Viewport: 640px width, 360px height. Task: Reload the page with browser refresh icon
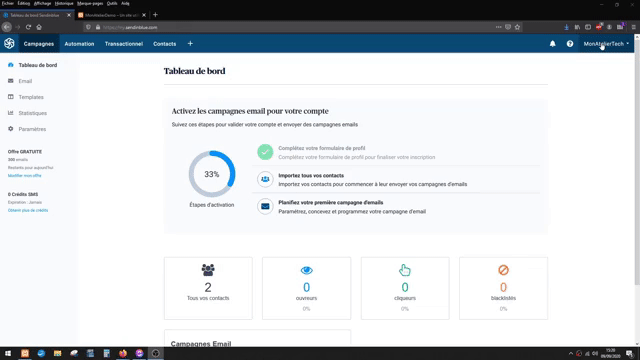coord(28,27)
